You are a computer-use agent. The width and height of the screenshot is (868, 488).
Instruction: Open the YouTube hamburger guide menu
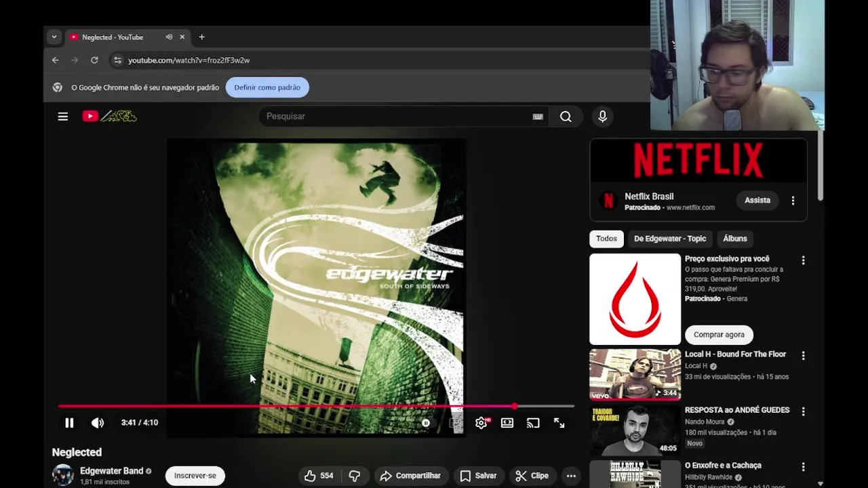click(63, 117)
